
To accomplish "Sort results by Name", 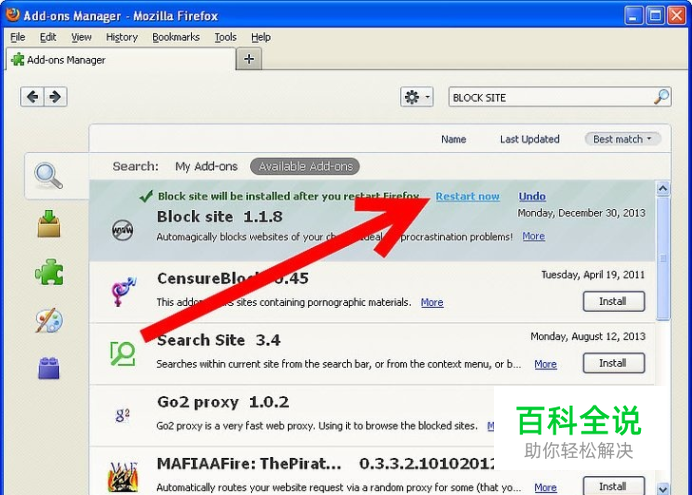I will 453,139.
